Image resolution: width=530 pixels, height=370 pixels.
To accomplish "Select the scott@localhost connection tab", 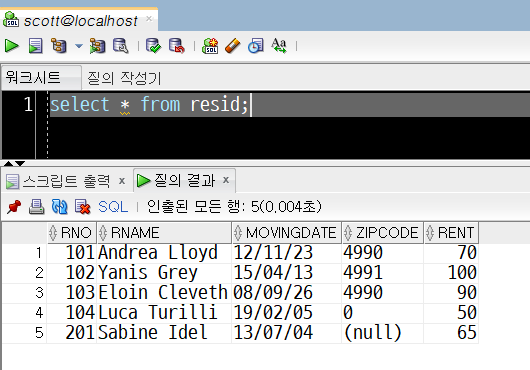I will pyautogui.click(x=80, y=21).
